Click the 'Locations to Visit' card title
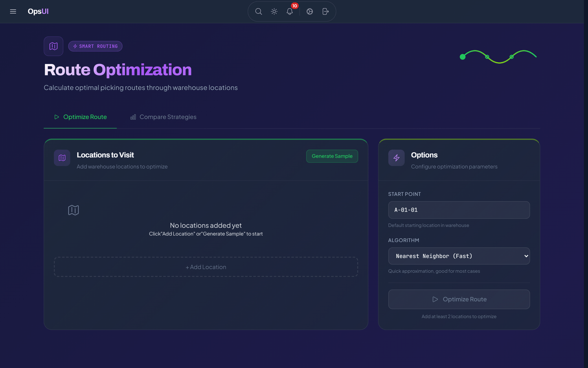 click(105, 155)
